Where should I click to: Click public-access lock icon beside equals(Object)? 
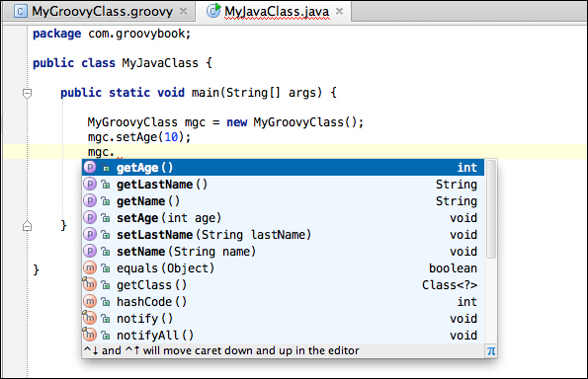[x=106, y=268]
